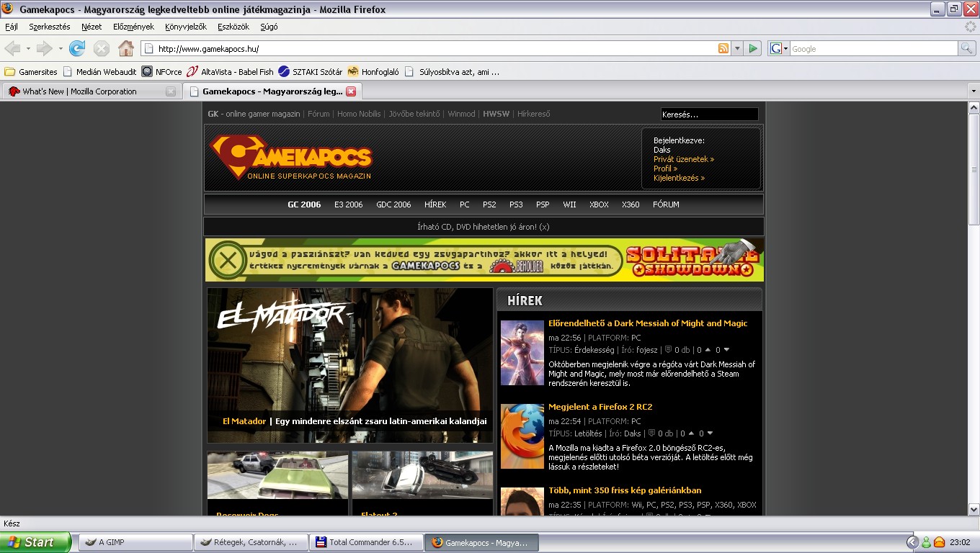
Task: Open the Súgó menu
Action: (269, 27)
